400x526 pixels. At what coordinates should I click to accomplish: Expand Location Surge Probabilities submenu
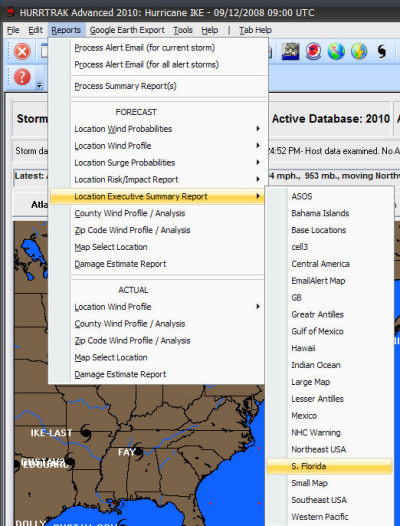click(x=158, y=163)
